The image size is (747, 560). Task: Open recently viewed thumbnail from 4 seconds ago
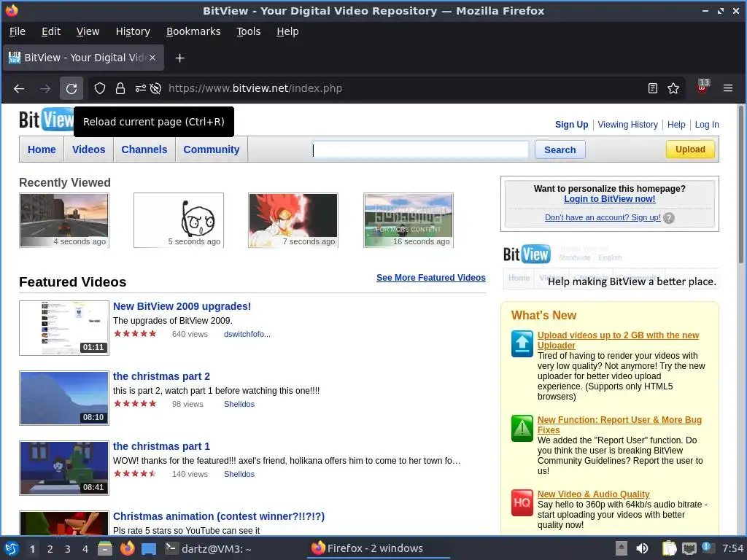[x=64, y=220]
